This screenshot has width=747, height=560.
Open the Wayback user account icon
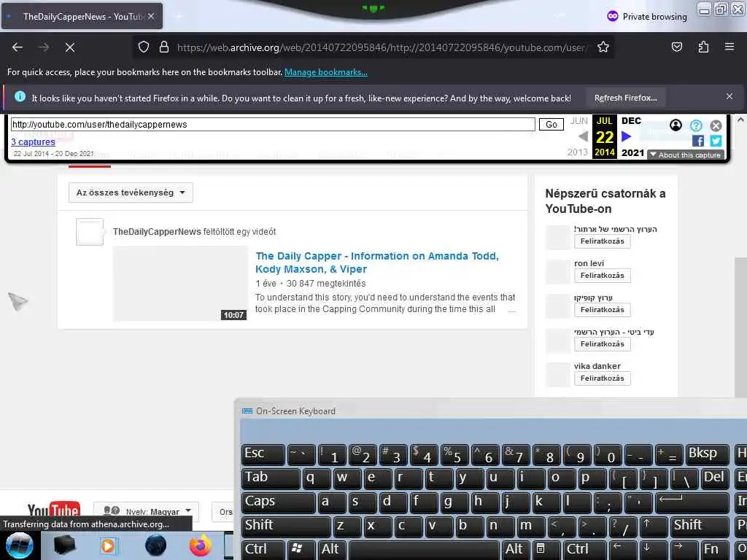[x=676, y=125]
